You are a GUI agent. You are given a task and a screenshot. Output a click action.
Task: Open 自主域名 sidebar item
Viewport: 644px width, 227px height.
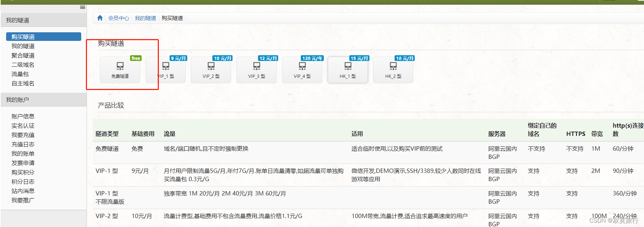(23, 83)
